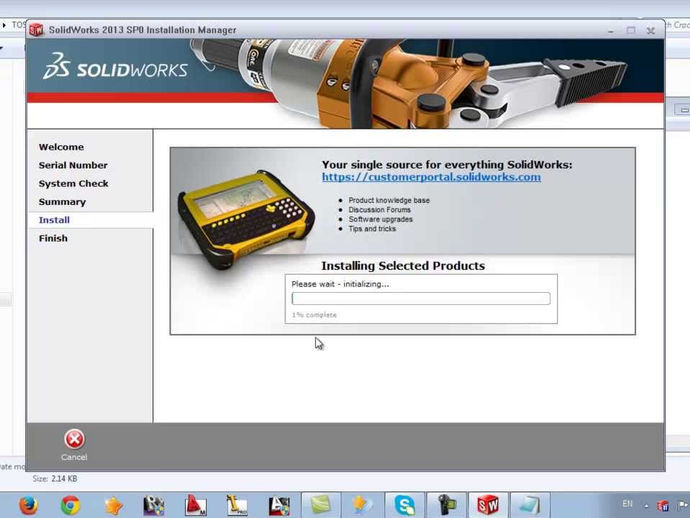This screenshot has width=690, height=518.
Task: Click 'Size: 2.14 KB' in Explorer window
Action: point(55,479)
